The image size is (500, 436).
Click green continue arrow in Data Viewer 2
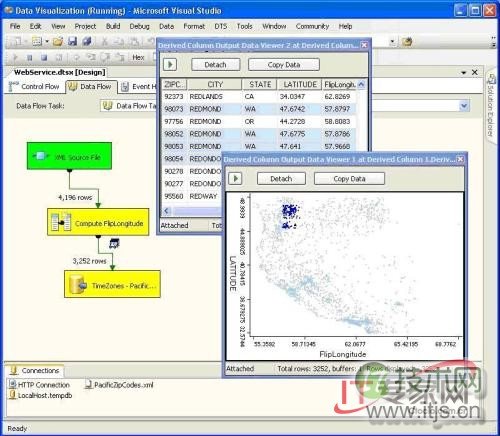point(170,64)
